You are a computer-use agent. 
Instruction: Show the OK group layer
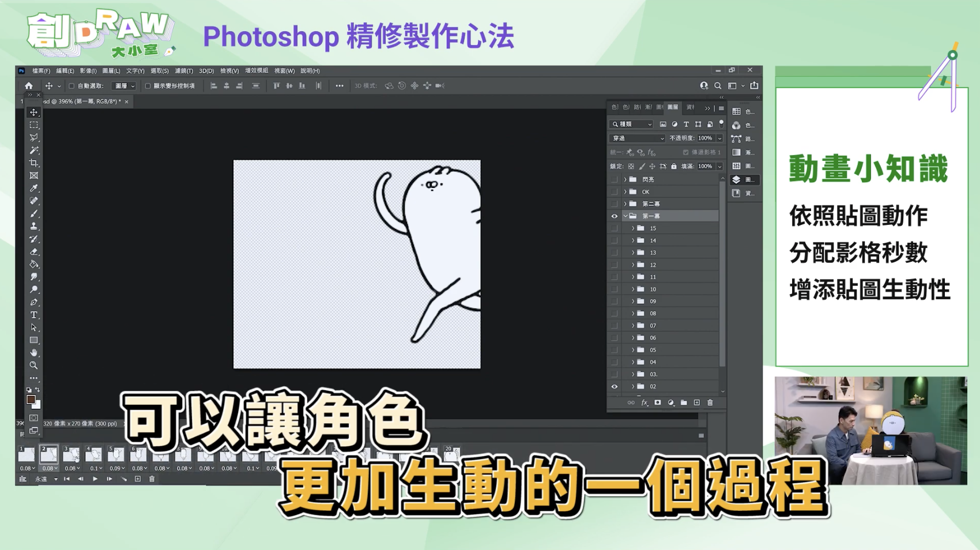tap(615, 191)
